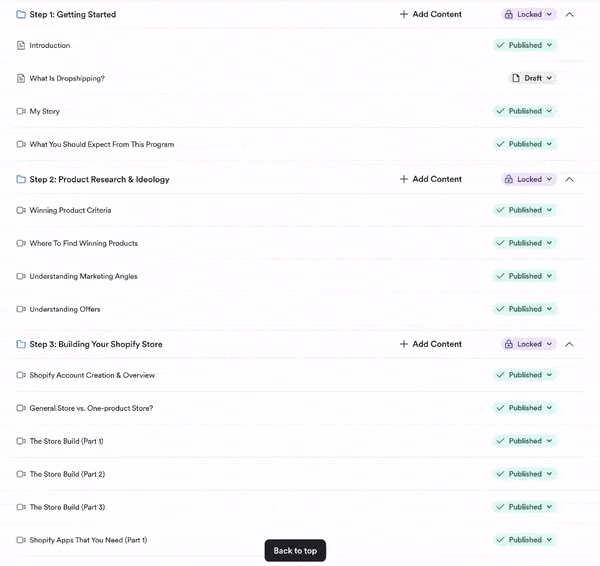600x566 pixels.
Task: Click video icon next to My Story
Action: click(x=21, y=112)
